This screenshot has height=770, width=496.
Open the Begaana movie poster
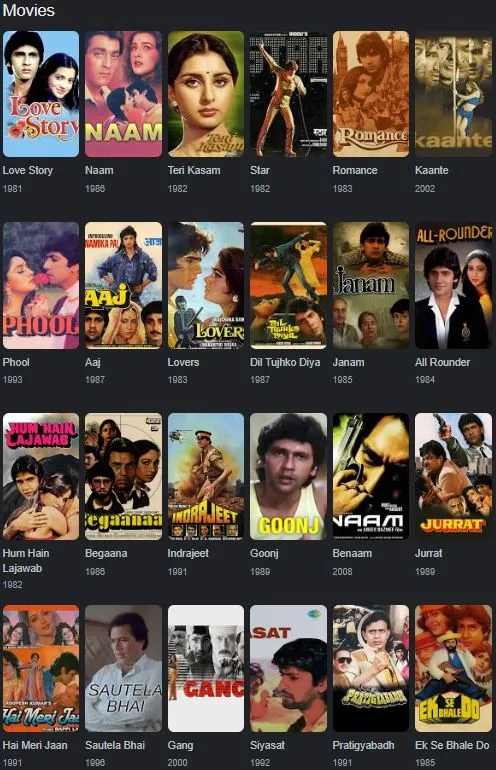coord(123,476)
